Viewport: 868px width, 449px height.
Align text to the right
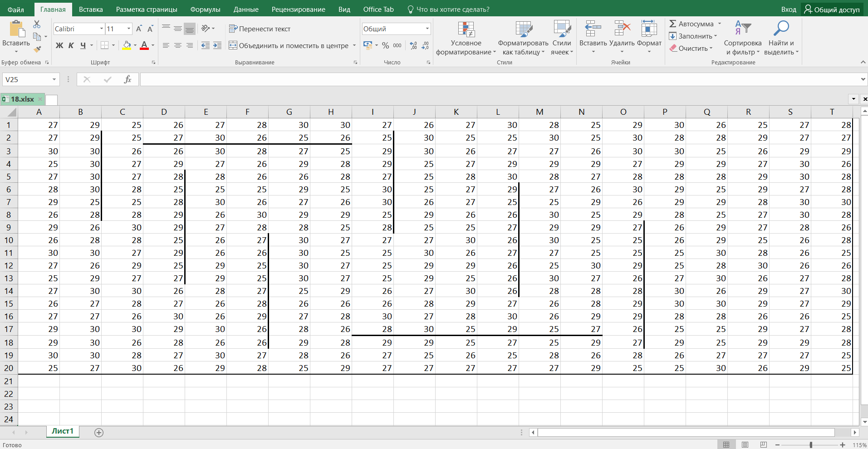pyautogui.click(x=190, y=45)
